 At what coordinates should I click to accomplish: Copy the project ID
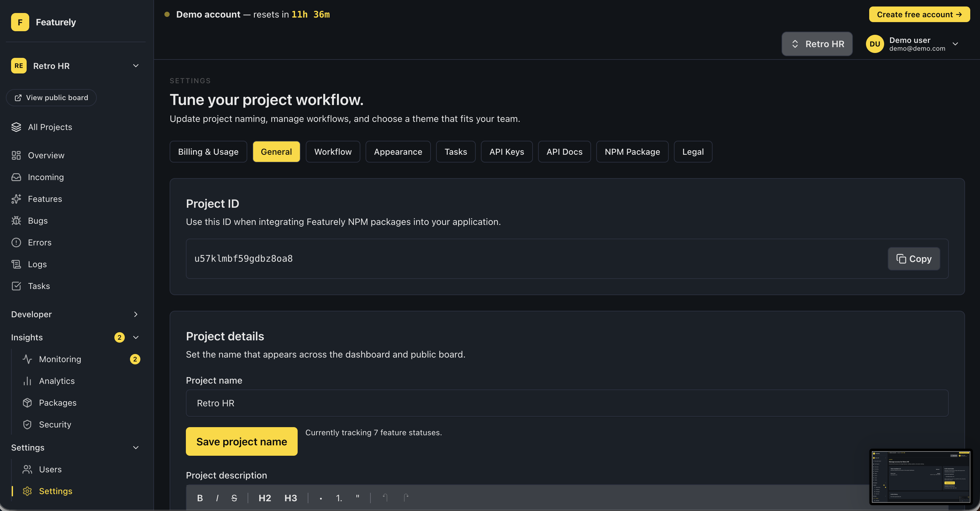pyautogui.click(x=913, y=259)
